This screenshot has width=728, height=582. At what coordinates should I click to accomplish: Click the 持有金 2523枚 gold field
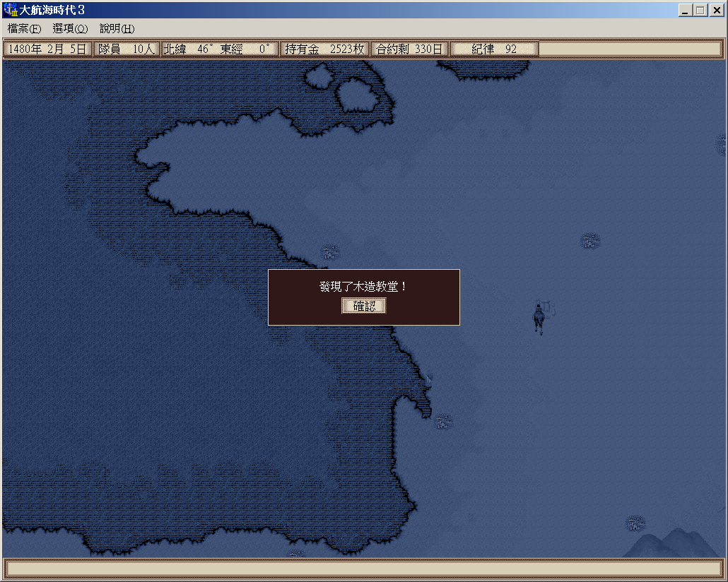[324, 49]
